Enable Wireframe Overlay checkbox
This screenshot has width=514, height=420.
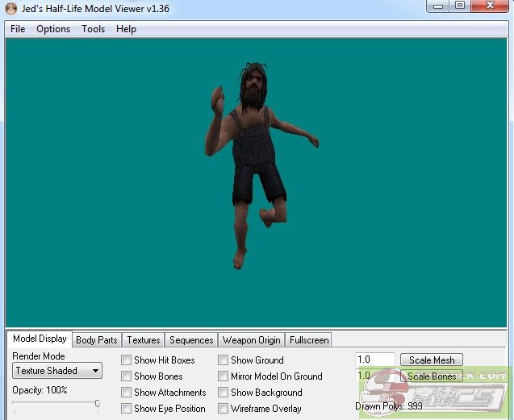[224, 409]
